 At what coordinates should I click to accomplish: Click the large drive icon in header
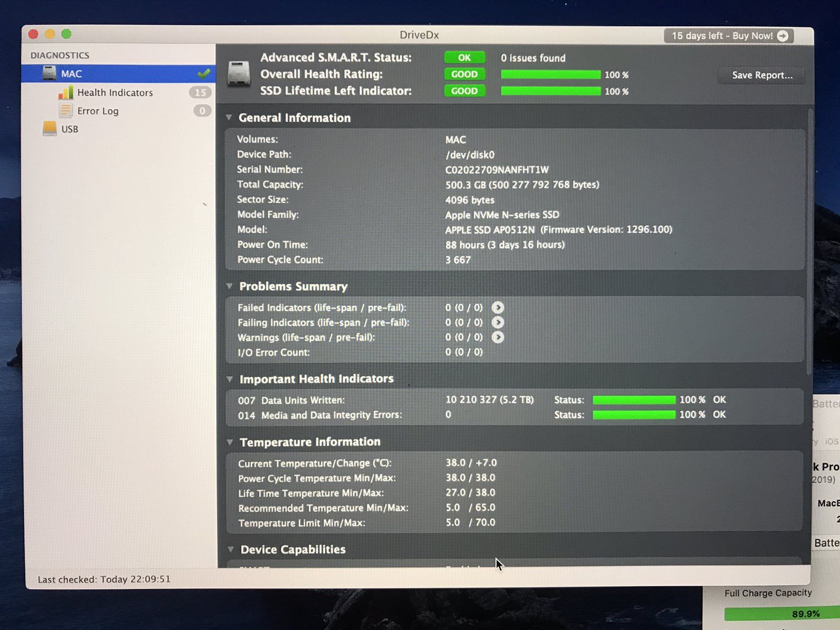[238, 73]
